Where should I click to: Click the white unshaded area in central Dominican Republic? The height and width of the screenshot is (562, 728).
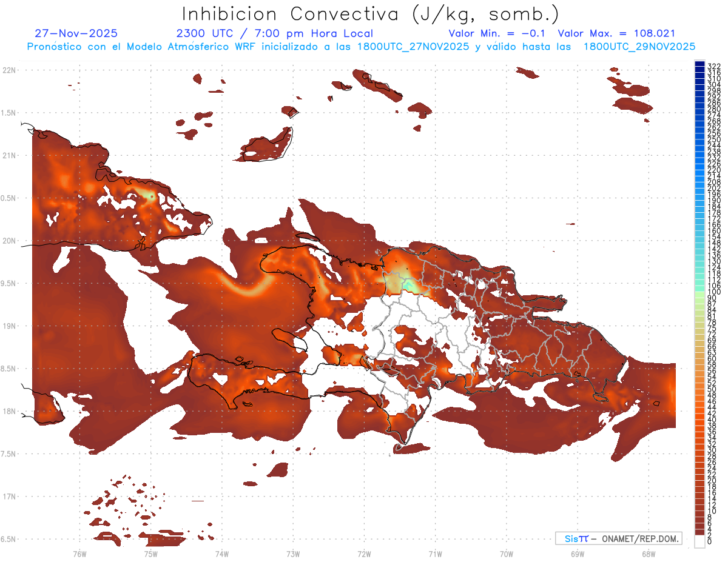tap(425, 315)
